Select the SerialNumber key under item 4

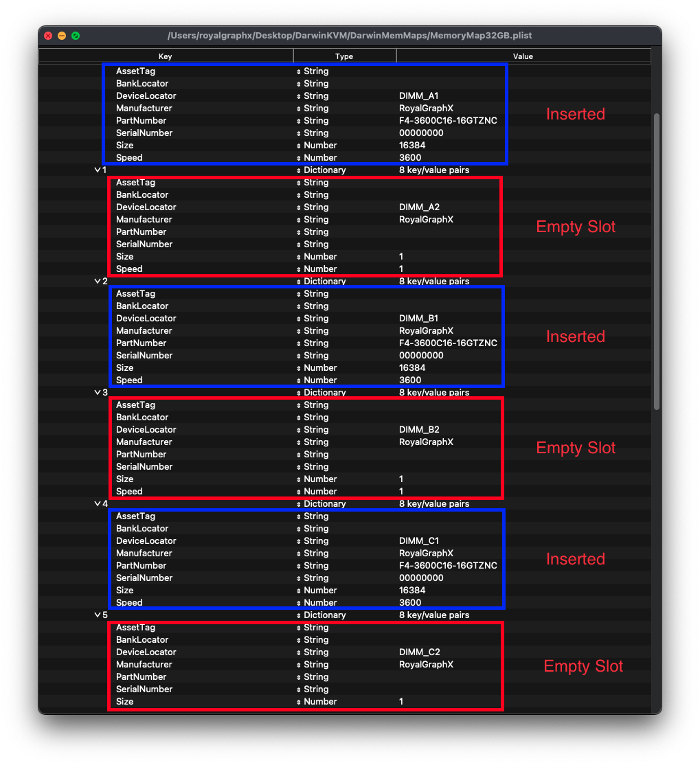coord(144,578)
